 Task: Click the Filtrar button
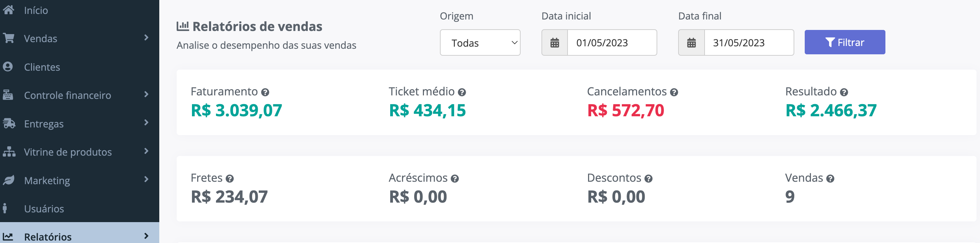[x=845, y=42]
